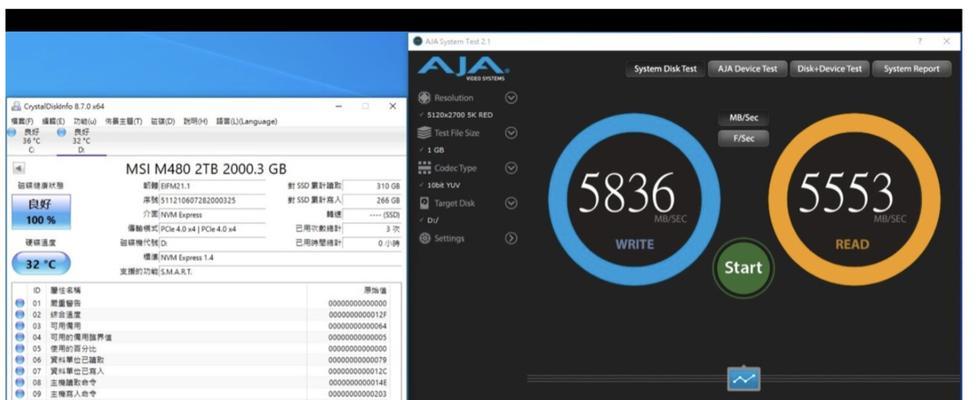The image size is (978, 400).
Task: Click the blue status orb for attribute 01
Action: click(x=20, y=303)
